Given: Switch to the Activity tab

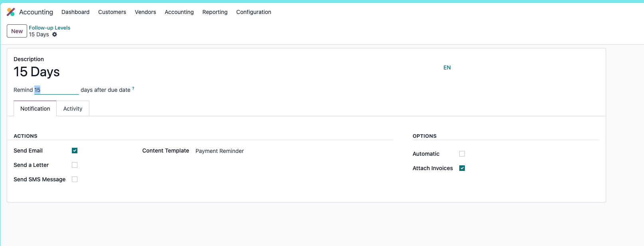Looking at the screenshot, I should [73, 109].
